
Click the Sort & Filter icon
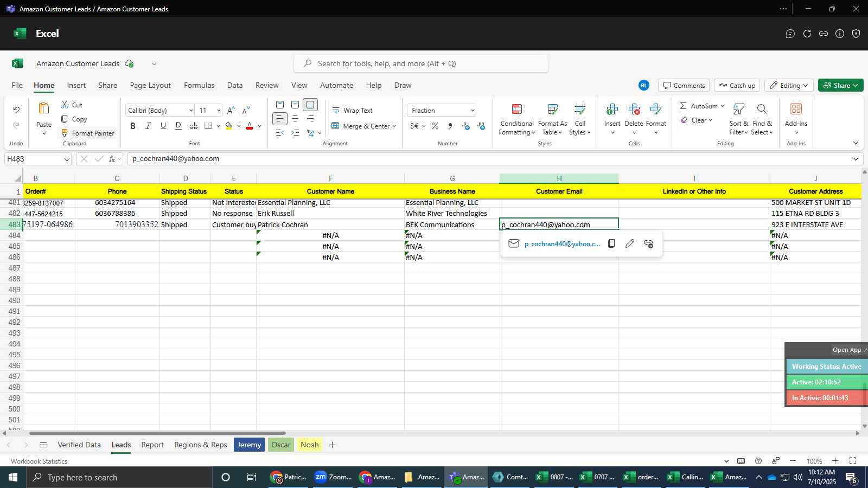coord(738,110)
